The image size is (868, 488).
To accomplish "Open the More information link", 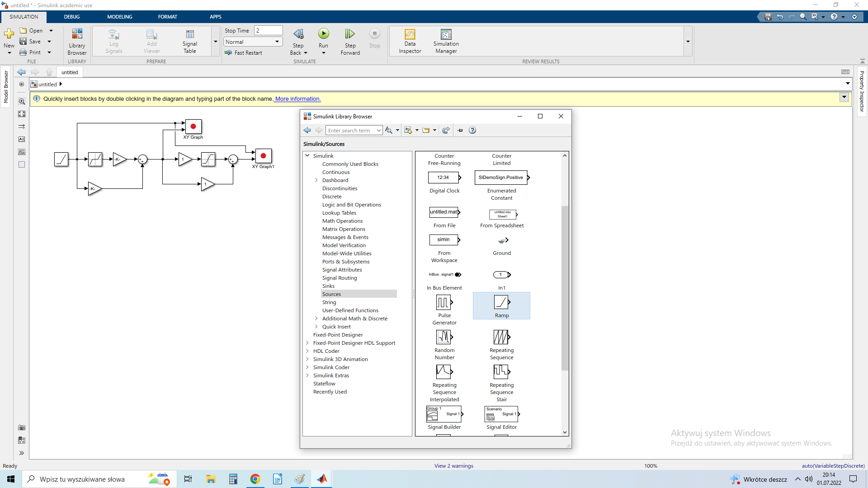I will click(298, 99).
